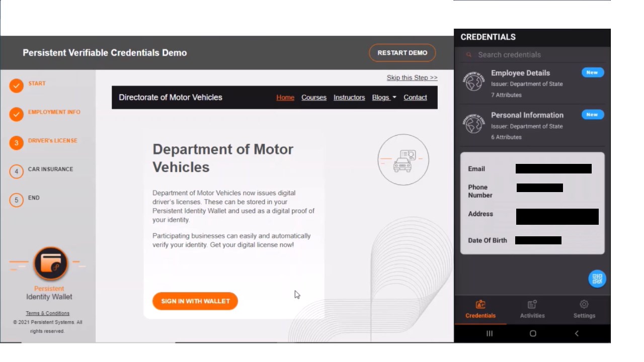Screen dimensions: 644x362
Task: Click the step 4 circle icon
Action: [x=16, y=171]
